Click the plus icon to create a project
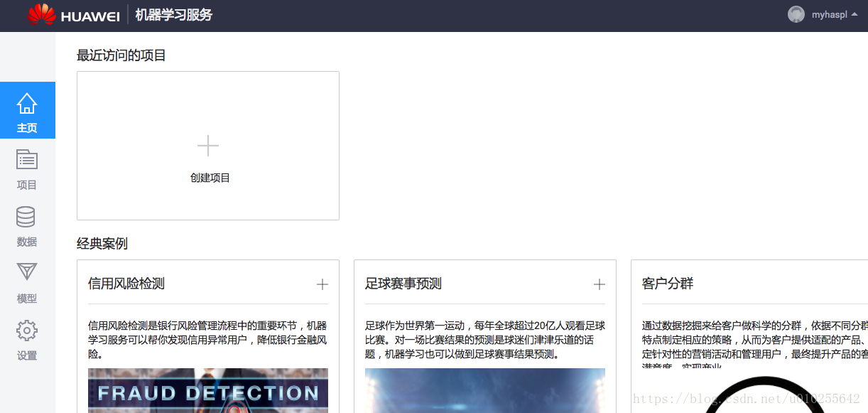The width and height of the screenshot is (868, 413). [208, 146]
